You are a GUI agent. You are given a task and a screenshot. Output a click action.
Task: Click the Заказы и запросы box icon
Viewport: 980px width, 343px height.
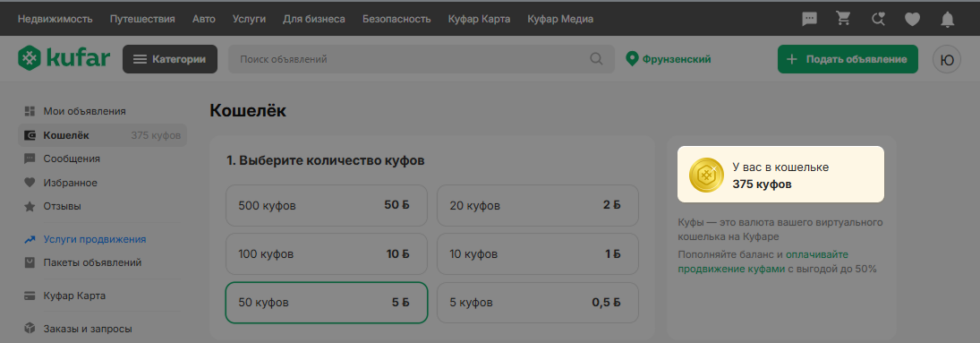[30, 329]
